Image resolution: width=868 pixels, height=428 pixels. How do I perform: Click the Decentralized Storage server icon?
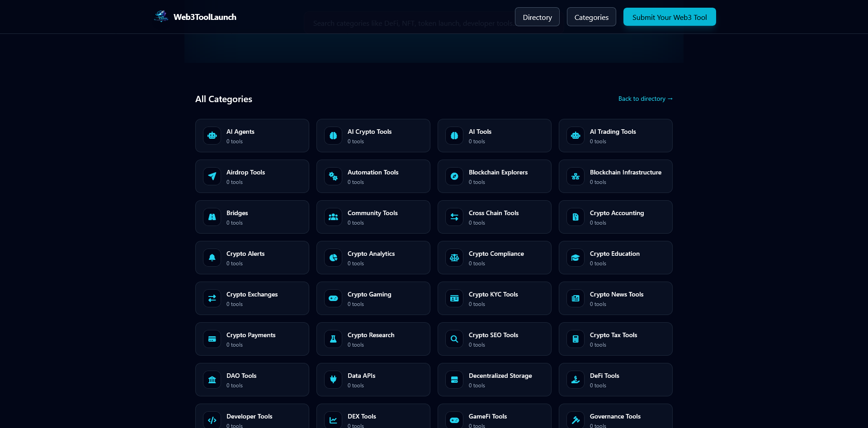tap(454, 380)
